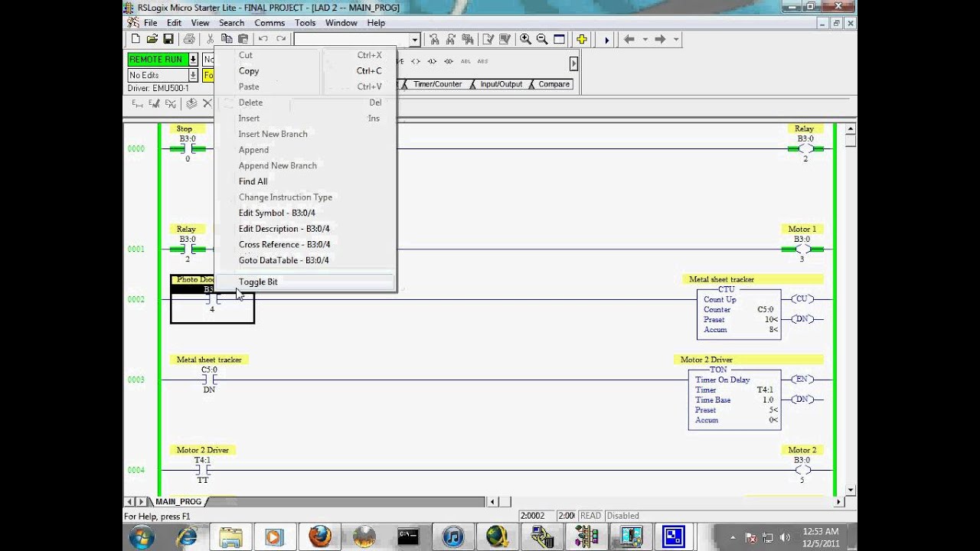980x551 pixels.
Task: Select the Relay B3:0/2 contact on rung 0001
Action: (x=188, y=249)
